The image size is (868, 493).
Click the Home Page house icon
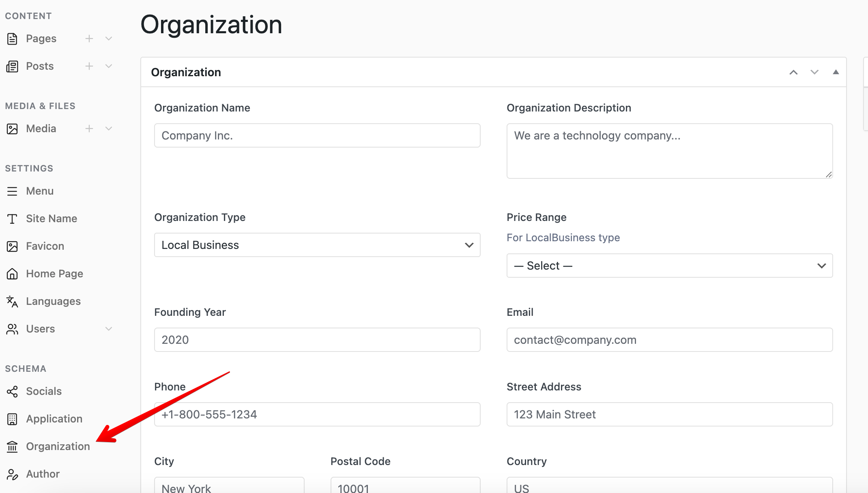pos(12,274)
